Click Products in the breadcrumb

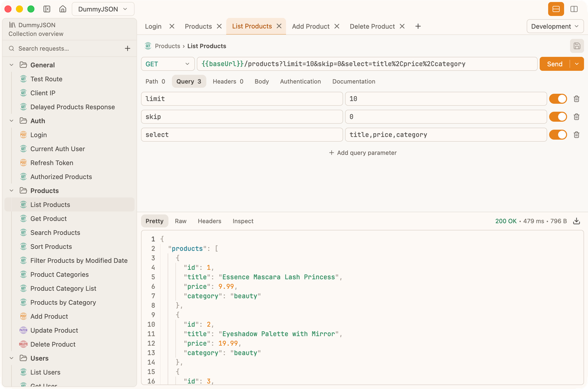coord(167,46)
